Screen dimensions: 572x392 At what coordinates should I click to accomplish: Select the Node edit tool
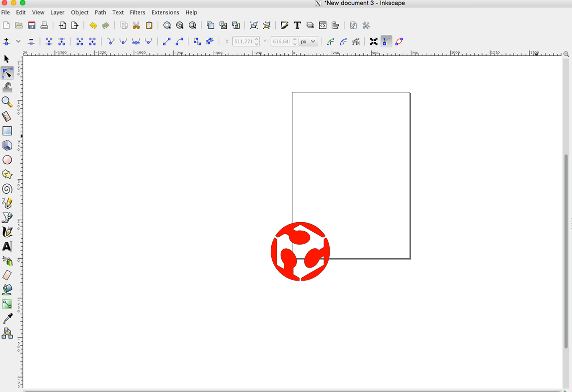click(x=7, y=73)
